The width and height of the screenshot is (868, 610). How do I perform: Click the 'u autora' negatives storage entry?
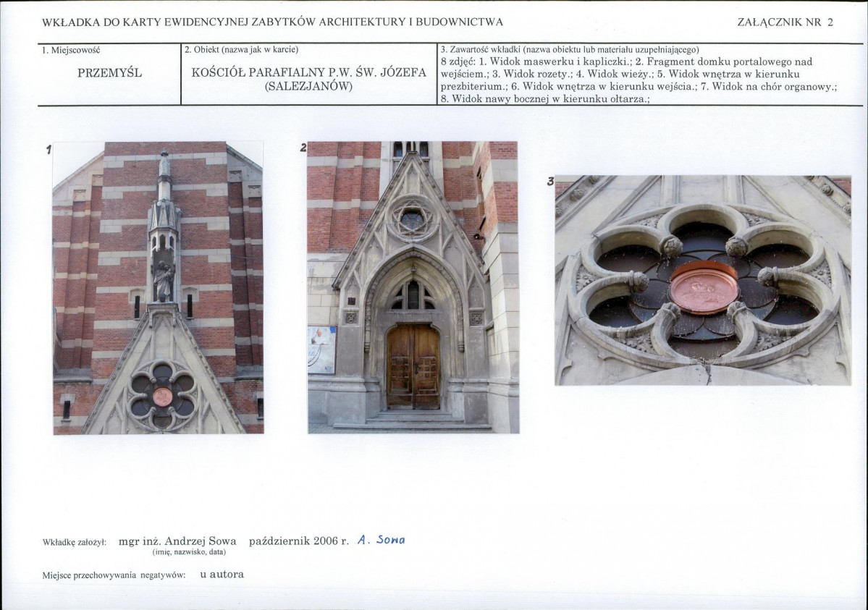click(x=222, y=575)
